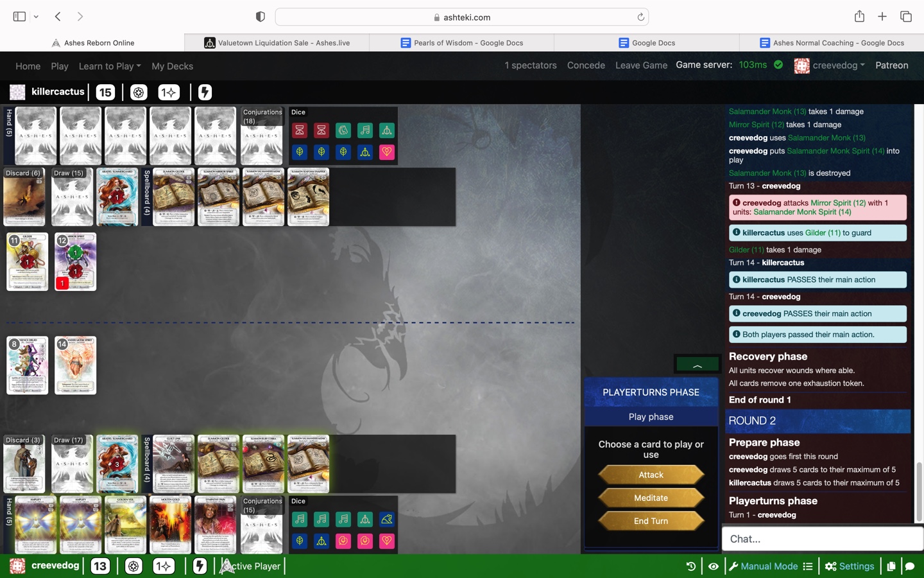Select Molten Gold card in hand
924x578 pixels.
click(x=171, y=525)
